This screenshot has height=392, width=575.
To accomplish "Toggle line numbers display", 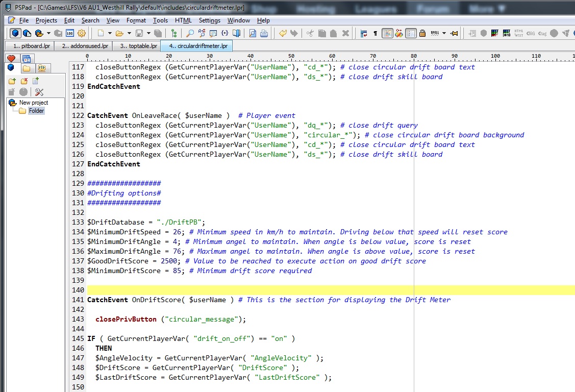I will (411, 33).
